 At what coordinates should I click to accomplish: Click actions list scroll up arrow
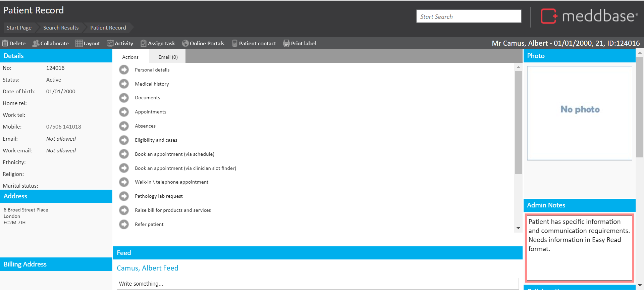[x=519, y=67]
